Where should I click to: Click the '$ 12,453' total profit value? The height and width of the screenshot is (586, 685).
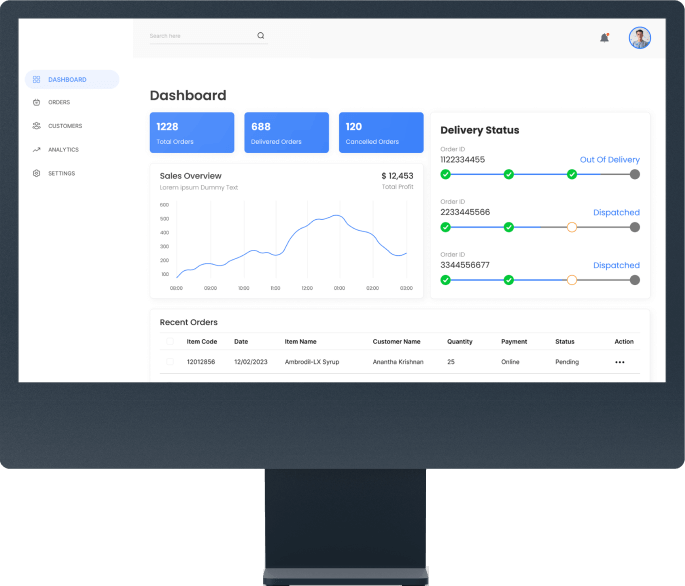tap(398, 176)
